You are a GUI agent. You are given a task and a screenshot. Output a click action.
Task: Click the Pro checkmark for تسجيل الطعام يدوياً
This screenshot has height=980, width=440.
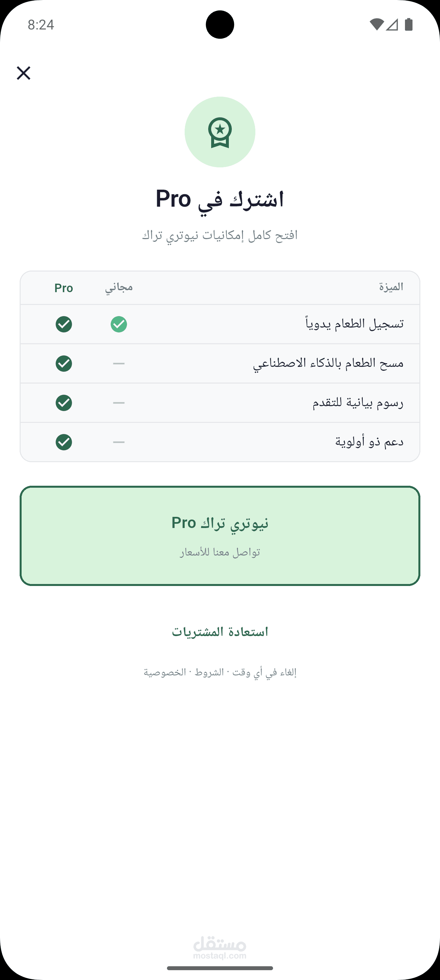coord(64,324)
